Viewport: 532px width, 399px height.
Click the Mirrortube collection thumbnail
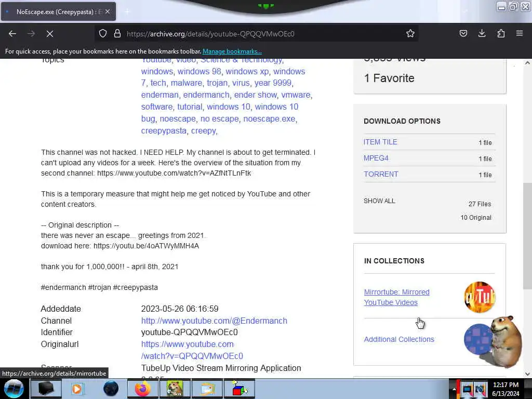[480, 297]
